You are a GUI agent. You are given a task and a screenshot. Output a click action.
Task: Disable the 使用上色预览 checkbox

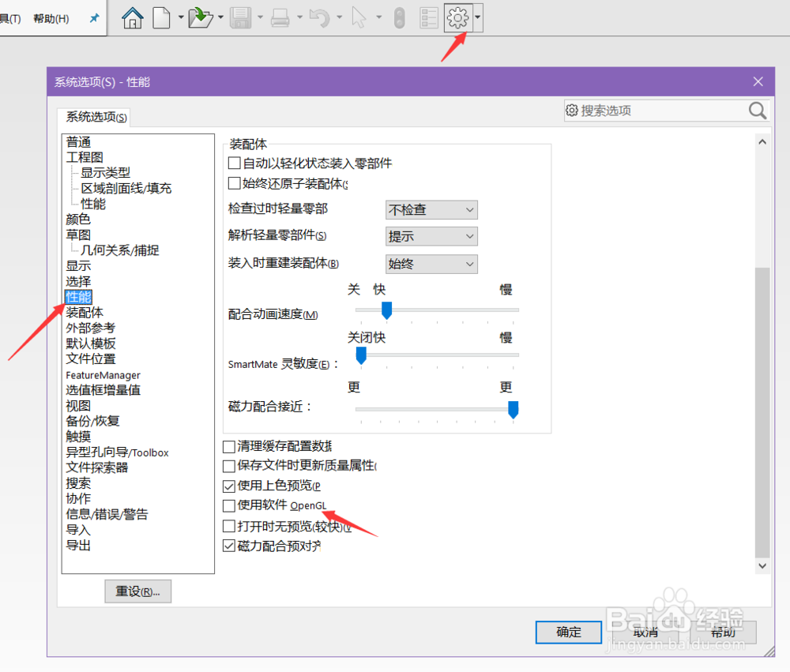pyautogui.click(x=229, y=486)
